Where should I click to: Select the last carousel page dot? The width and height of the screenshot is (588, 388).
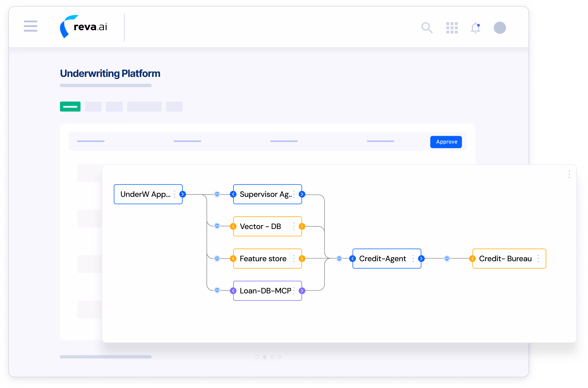coord(280,357)
